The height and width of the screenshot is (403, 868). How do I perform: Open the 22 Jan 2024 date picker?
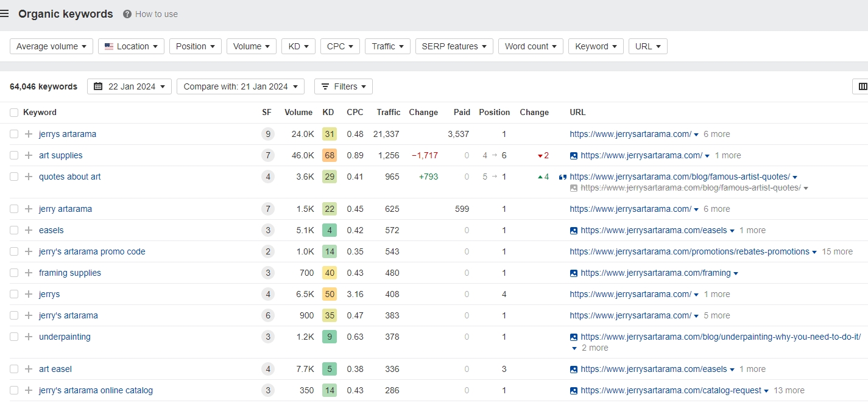tap(129, 86)
